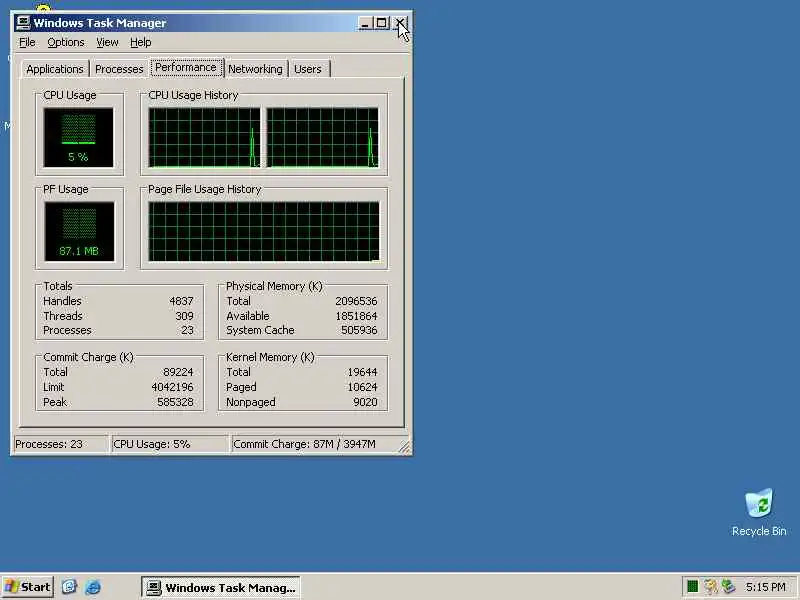The height and width of the screenshot is (600, 800).
Task: Click Available memory value 1851864
Action: 356,316
